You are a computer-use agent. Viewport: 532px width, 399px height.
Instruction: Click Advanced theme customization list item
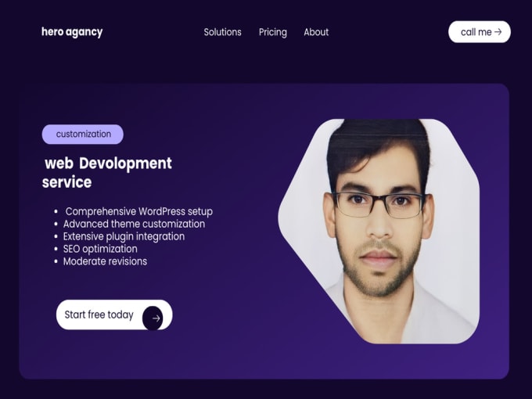(x=134, y=224)
